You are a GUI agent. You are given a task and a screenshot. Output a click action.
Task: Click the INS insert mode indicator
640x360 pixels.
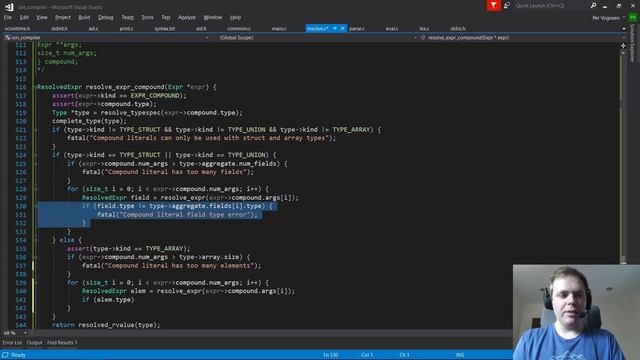point(460,355)
